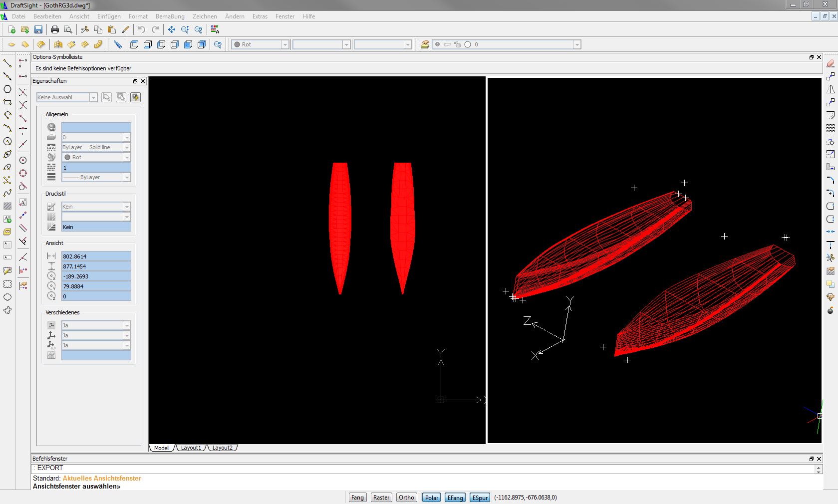Open the Bemaßung menu
Screen dimensions: 838x504
point(170,16)
